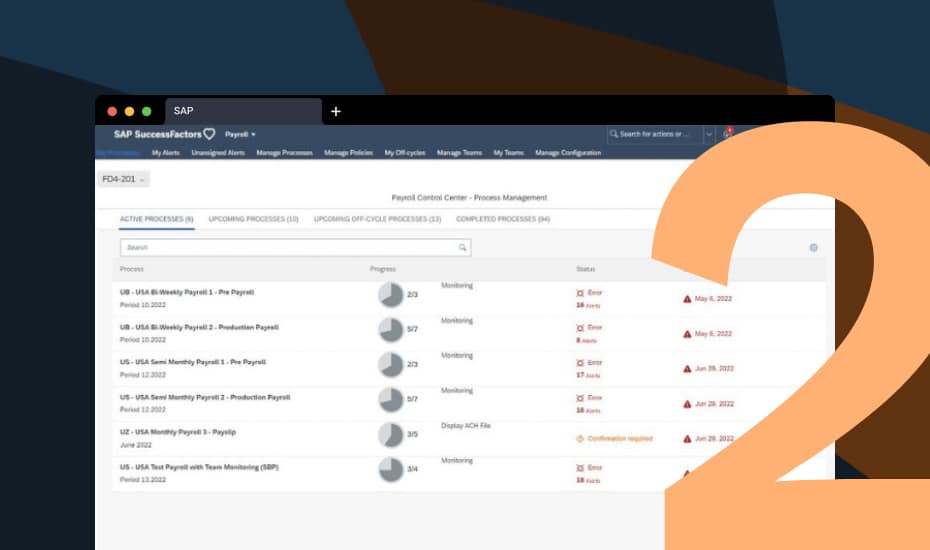
Task: Go to My Alerts in navigation
Action: (165, 153)
